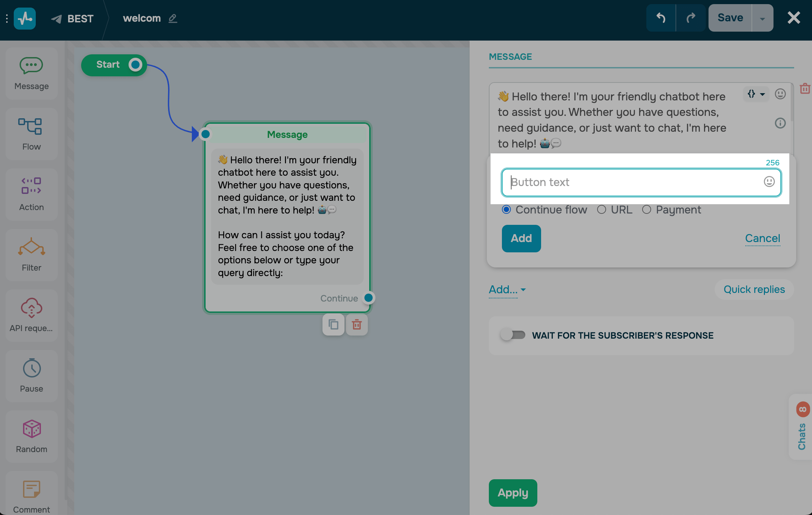
Task: Click the Cancel link
Action: point(762,238)
